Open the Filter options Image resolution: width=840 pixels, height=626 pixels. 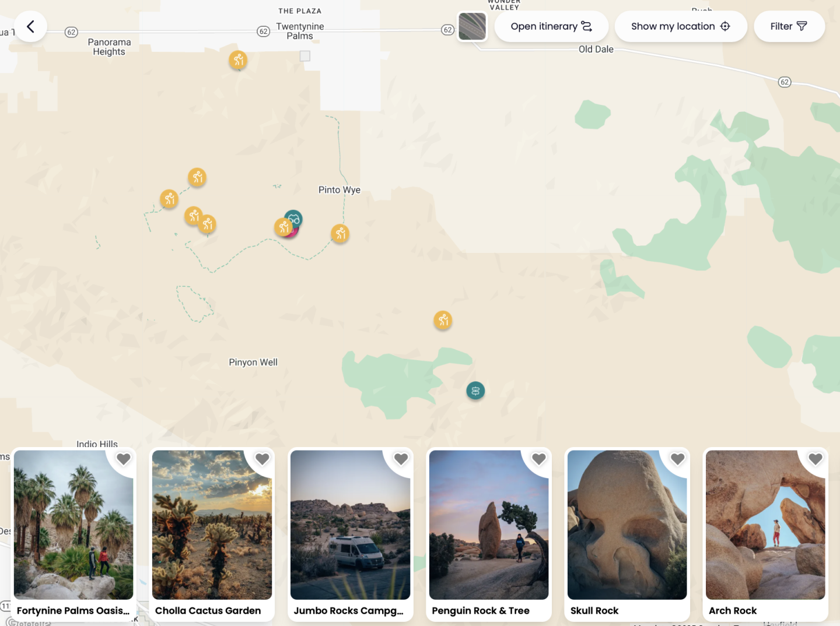789,26
